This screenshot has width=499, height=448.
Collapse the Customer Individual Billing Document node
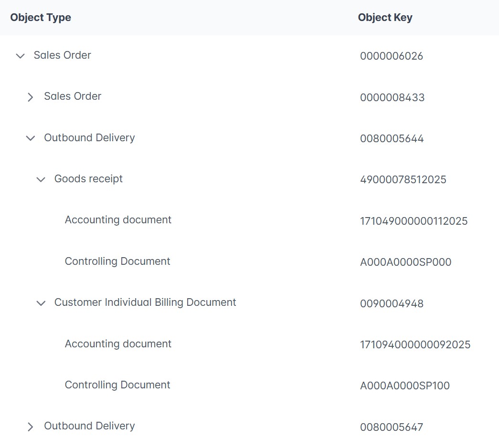pyautogui.click(x=41, y=303)
